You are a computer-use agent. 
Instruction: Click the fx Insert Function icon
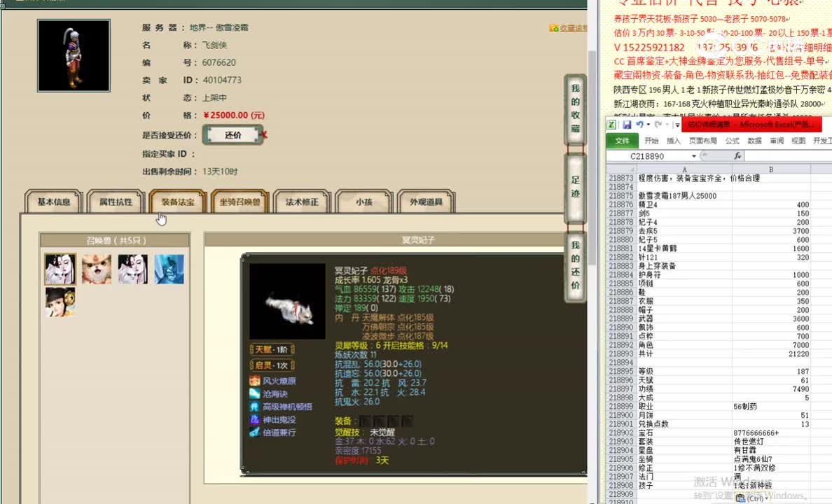point(737,156)
